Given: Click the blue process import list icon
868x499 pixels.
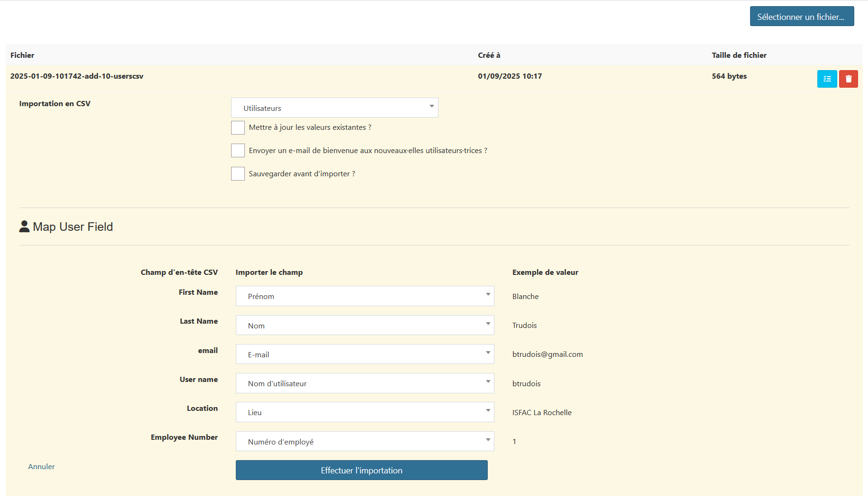Looking at the screenshot, I should pyautogui.click(x=827, y=79).
